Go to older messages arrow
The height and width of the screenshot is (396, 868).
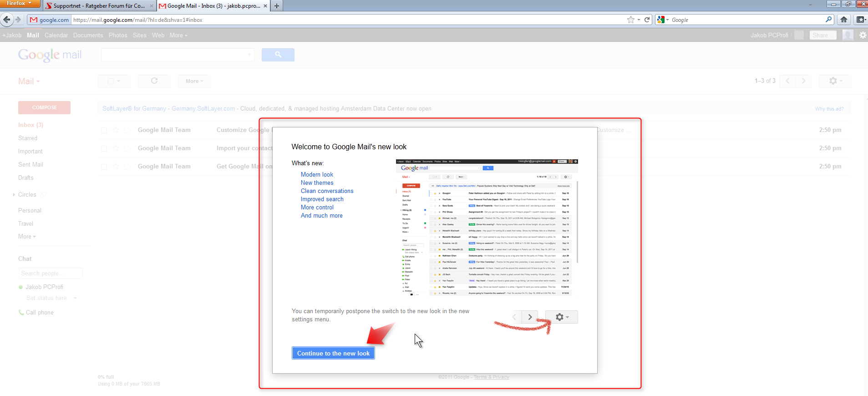point(804,81)
